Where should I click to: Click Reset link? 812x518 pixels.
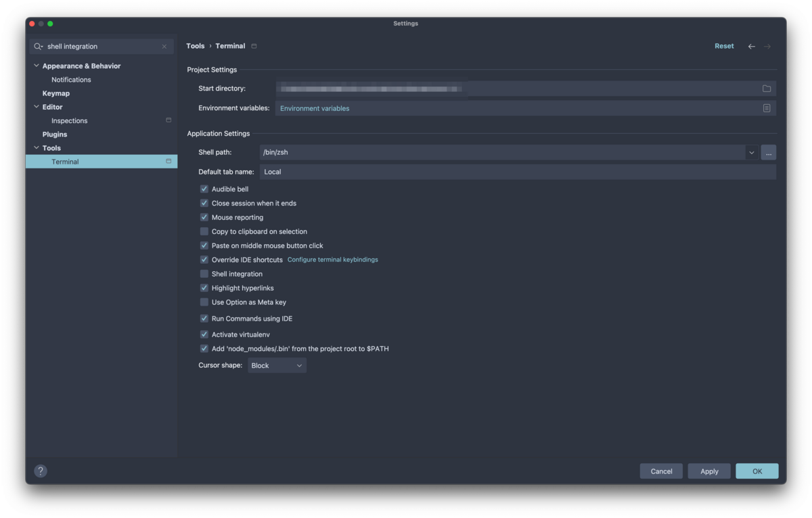point(724,46)
